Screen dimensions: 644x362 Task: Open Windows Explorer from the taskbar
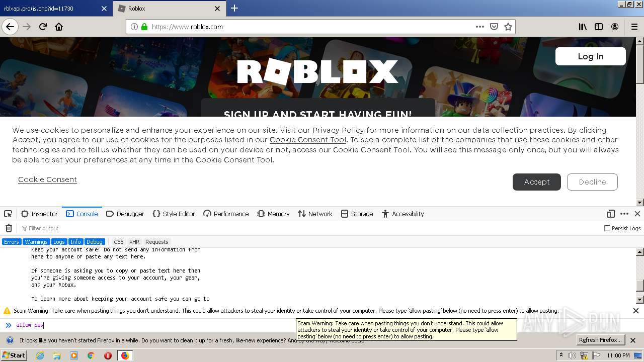(x=57, y=355)
